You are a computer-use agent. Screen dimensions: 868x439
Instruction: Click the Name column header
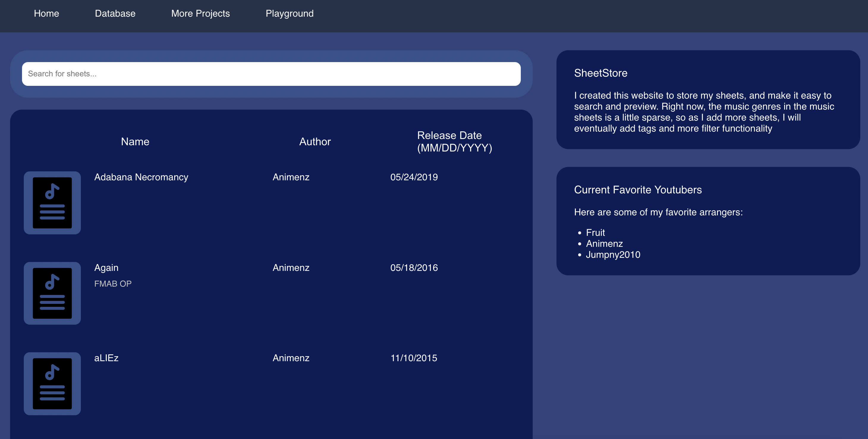point(135,141)
